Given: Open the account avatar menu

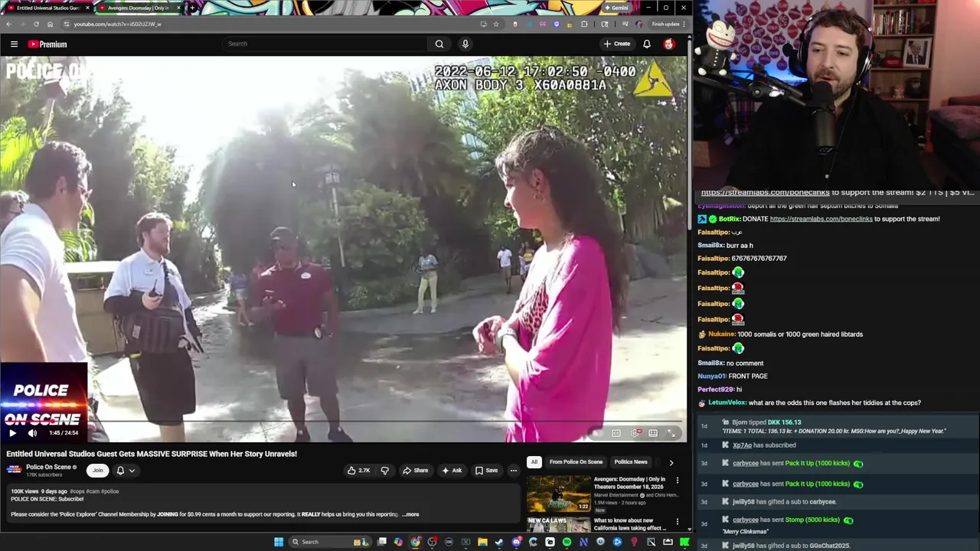Looking at the screenshot, I should click(x=669, y=44).
